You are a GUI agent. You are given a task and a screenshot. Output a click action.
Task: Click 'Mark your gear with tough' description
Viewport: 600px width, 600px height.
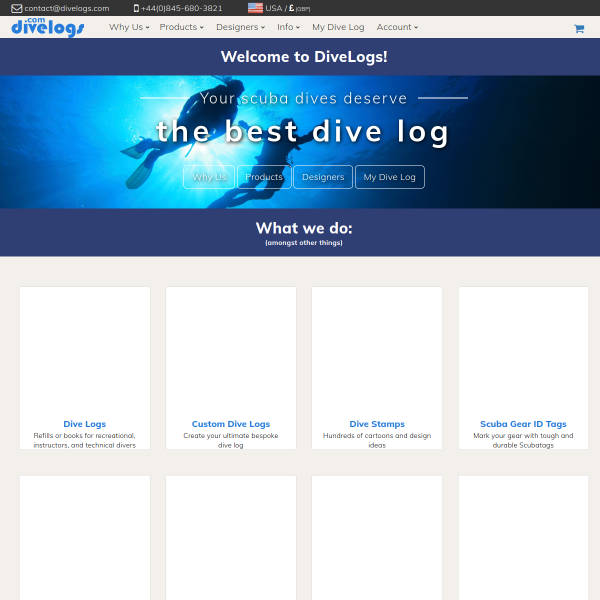(523, 440)
